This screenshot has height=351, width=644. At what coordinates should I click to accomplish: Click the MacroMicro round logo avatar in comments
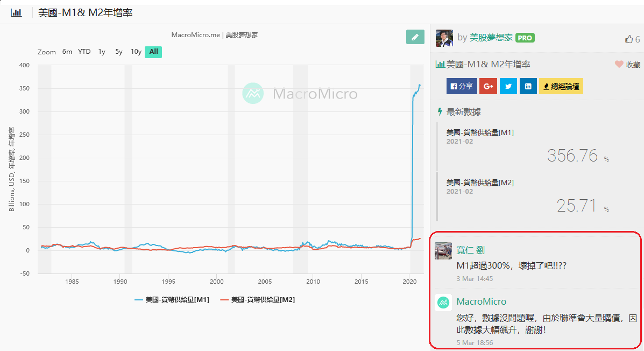coord(443,303)
